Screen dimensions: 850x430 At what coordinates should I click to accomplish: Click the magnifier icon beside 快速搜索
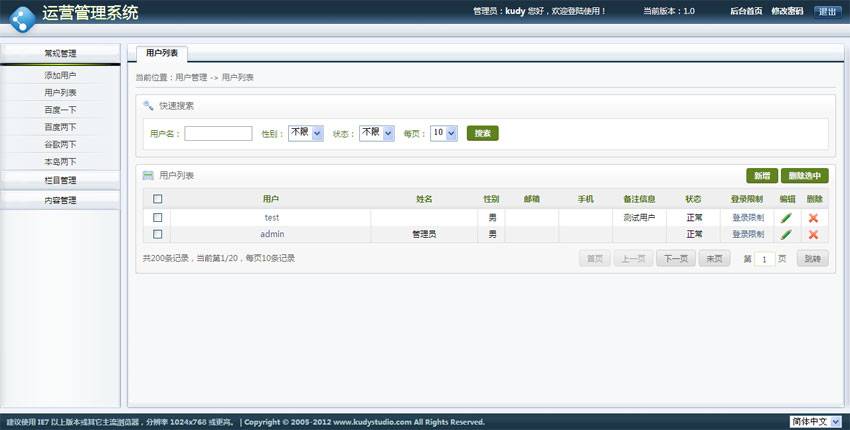click(149, 105)
